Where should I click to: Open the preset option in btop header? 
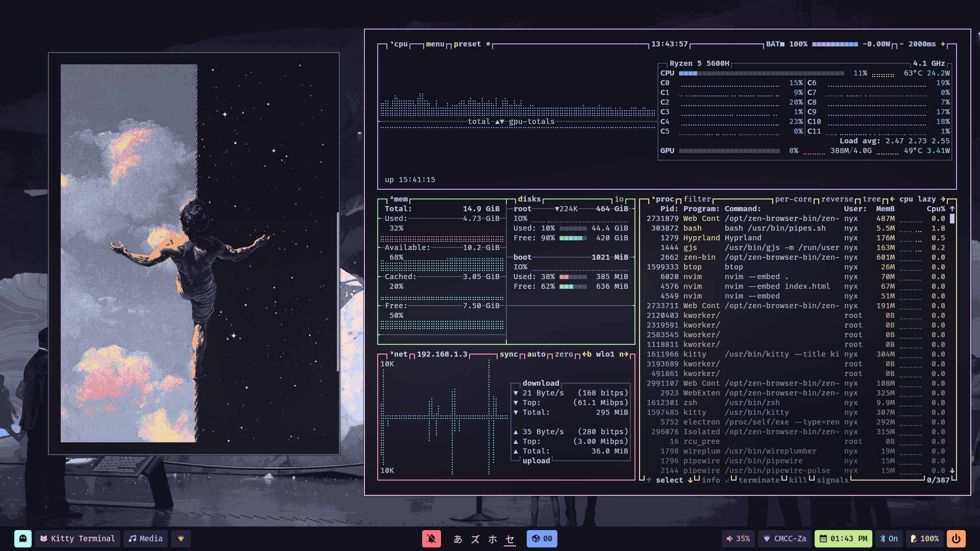tap(467, 44)
